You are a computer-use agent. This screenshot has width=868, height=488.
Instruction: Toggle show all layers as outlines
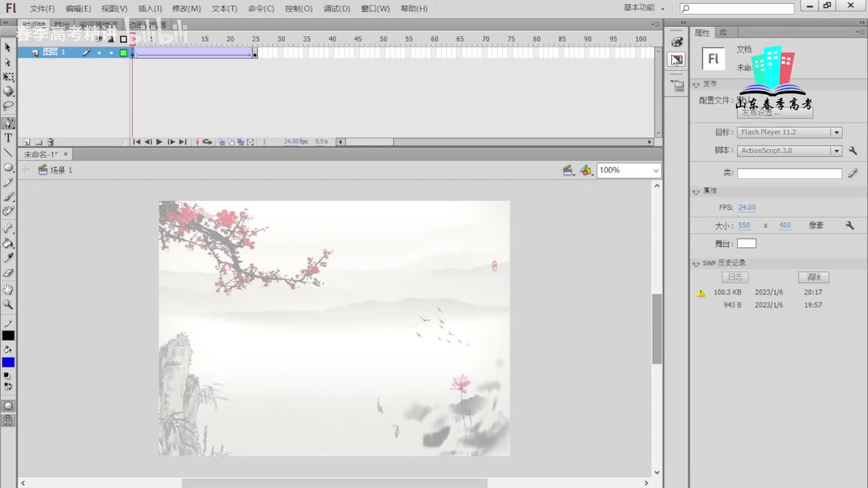(x=123, y=39)
